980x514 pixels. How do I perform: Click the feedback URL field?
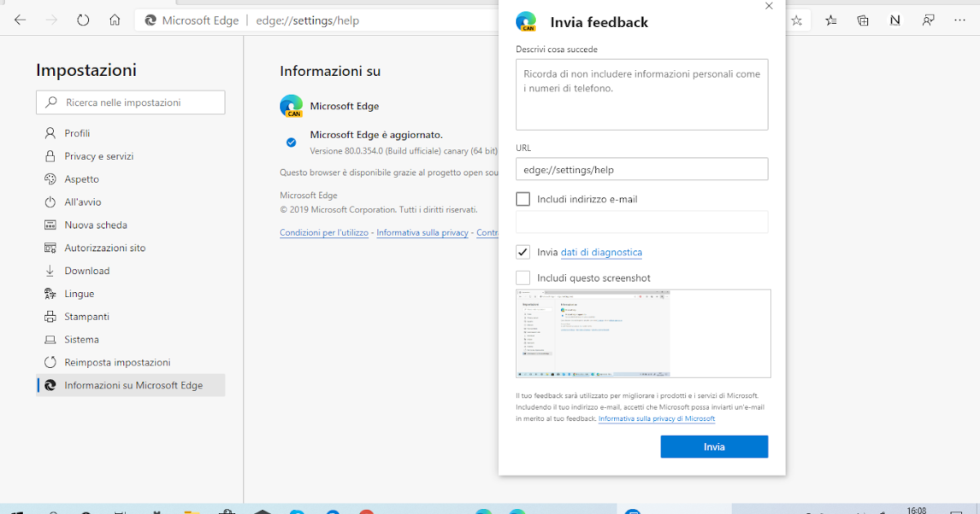pyautogui.click(x=641, y=169)
